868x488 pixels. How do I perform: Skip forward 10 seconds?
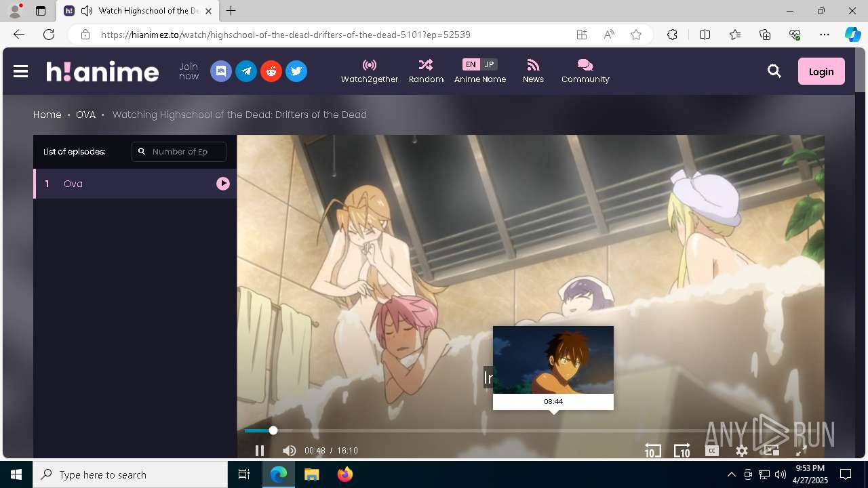point(682,451)
